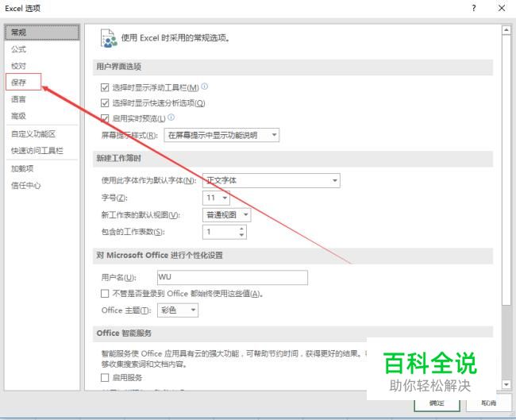The width and height of the screenshot is (516, 420).
Task: Close the Excel 选项 dialog
Action: click(502, 8)
